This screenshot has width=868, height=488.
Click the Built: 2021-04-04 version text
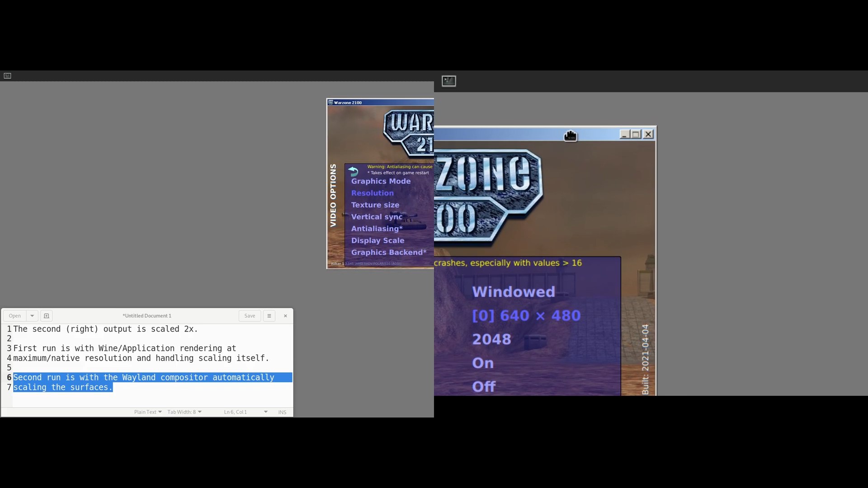coord(645,359)
